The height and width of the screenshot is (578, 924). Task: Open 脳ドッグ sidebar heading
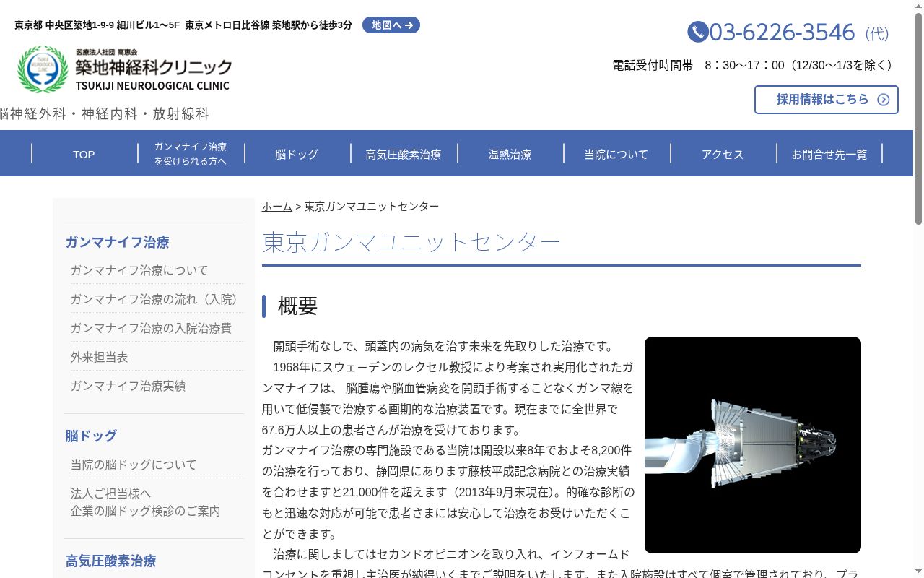pos(91,436)
